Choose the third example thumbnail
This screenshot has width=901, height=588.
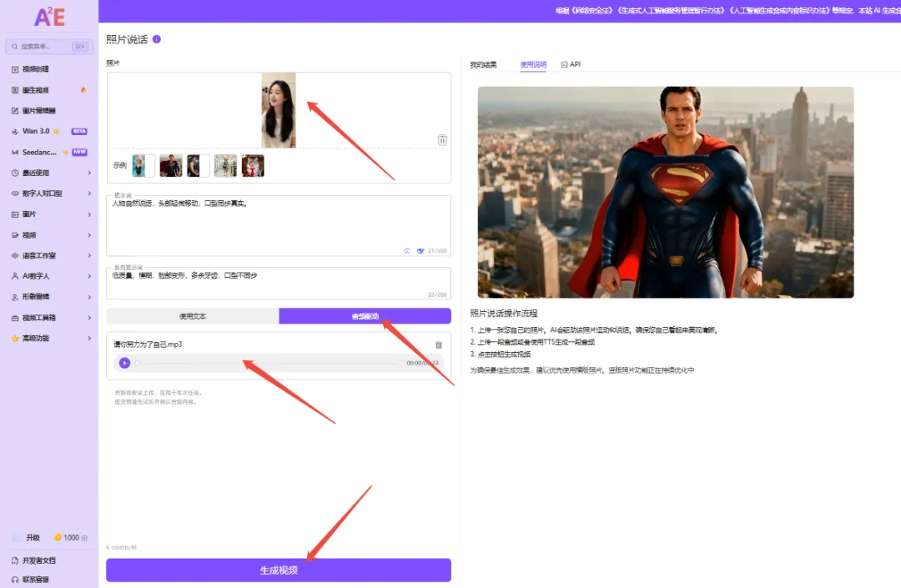click(x=199, y=166)
